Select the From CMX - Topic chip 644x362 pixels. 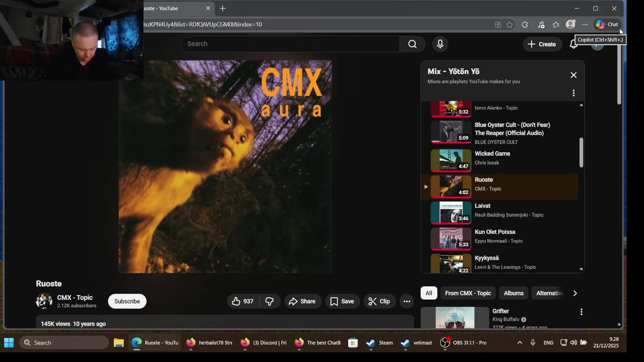click(x=468, y=293)
